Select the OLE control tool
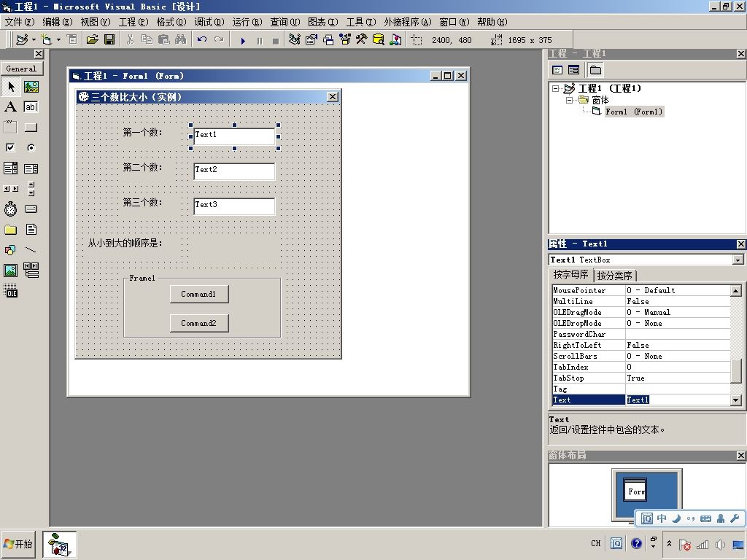 tap(10, 290)
